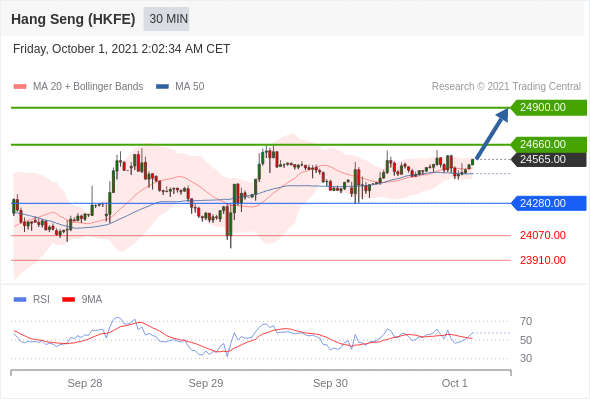Click the Hang Seng (HKFE) title

click(x=73, y=19)
